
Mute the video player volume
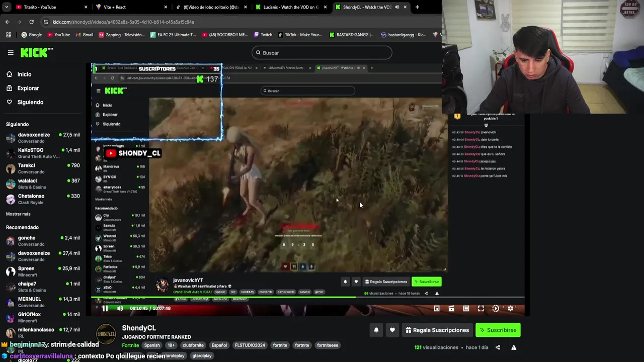click(120, 308)
